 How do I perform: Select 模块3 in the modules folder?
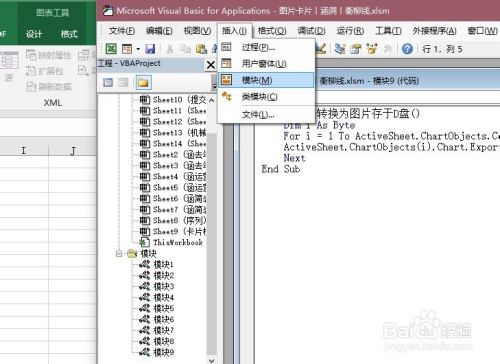[x=157, y=286]
